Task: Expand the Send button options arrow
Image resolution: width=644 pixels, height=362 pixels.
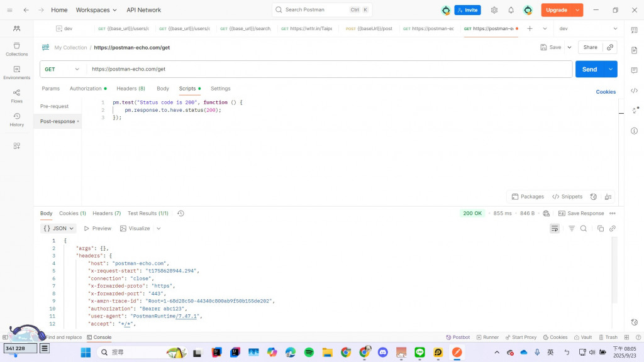Action: point(611,69)
